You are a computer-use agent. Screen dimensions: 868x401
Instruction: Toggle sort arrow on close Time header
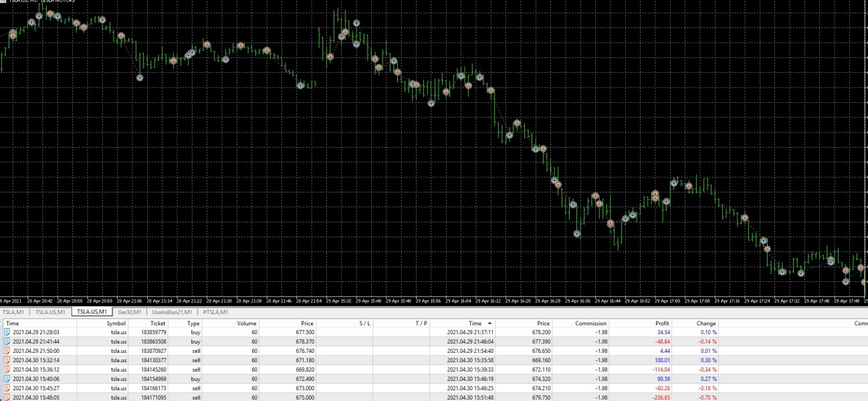[490, 323]
